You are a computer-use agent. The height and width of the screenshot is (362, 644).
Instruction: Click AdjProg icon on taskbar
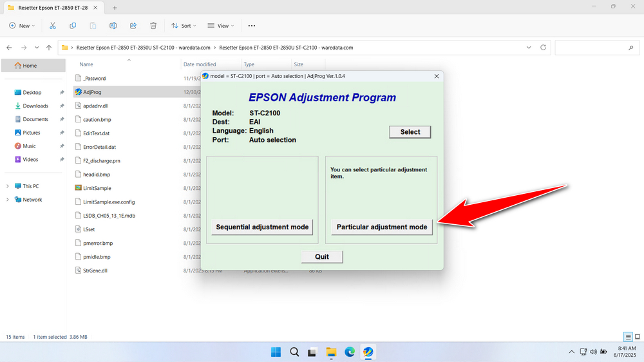point(368,352)
